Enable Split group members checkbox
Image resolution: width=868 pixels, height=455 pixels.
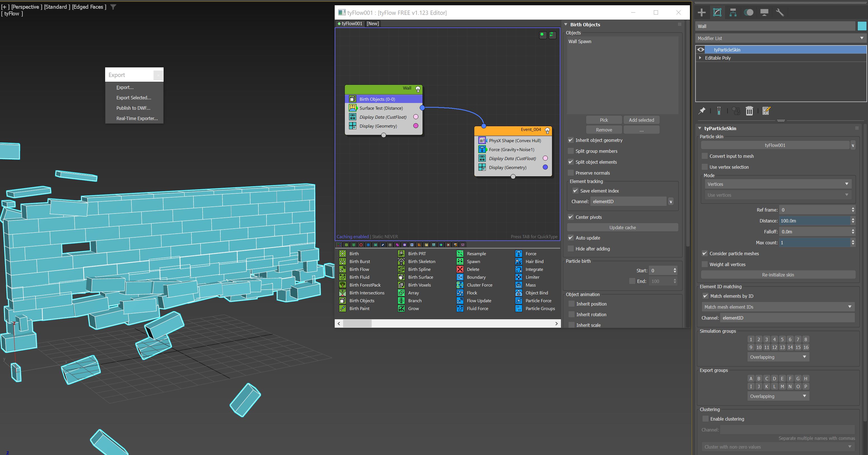click(570, 151)
